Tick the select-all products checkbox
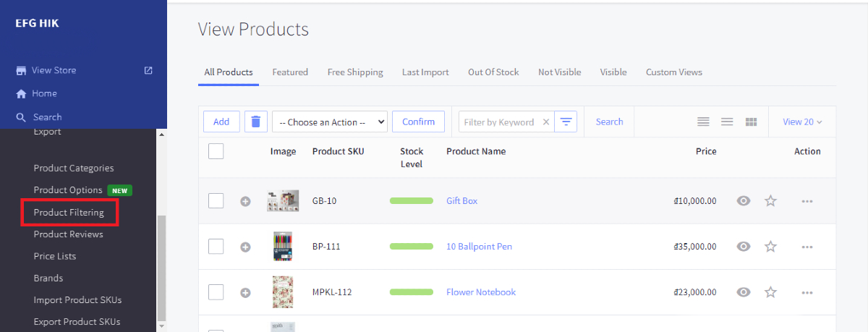 216,151
